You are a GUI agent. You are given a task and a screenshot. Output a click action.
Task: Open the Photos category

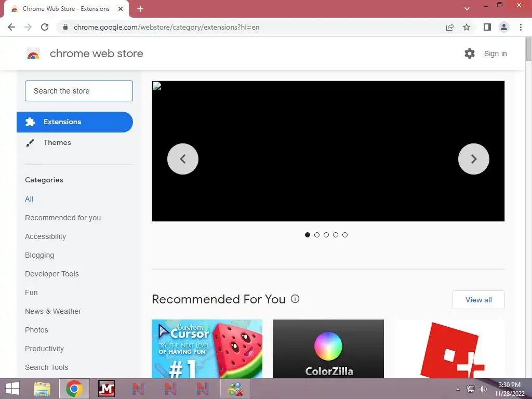point(37,330)
